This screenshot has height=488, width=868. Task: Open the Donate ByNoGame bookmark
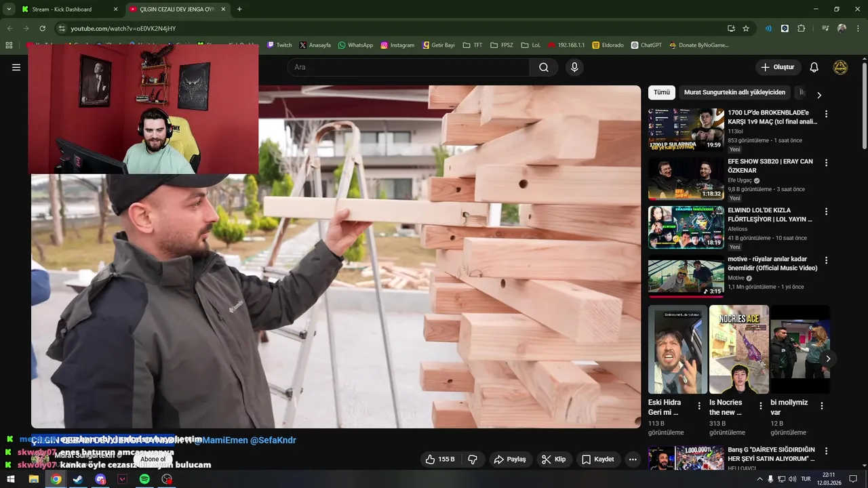(x=698, y=45)
